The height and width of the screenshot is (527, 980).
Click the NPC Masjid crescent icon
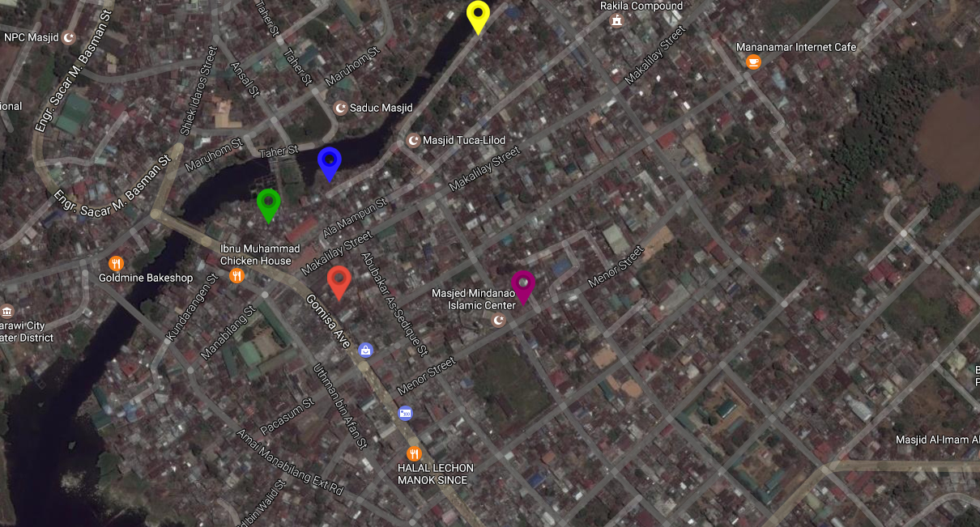click(x=69, y=37)
